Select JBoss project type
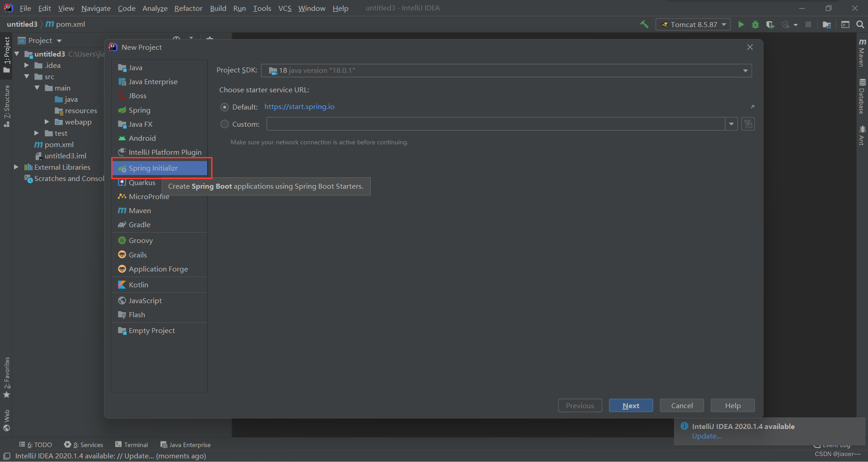 pyautogui.click(x=160, y=95)
